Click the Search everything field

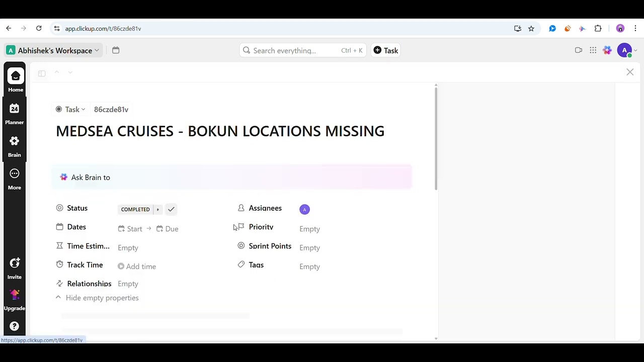(303, 50)
